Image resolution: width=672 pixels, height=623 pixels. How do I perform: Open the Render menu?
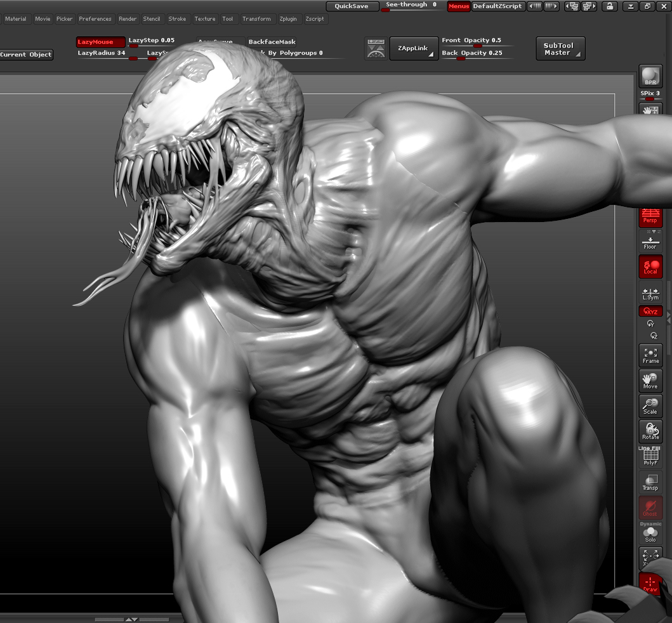point(128,19)
